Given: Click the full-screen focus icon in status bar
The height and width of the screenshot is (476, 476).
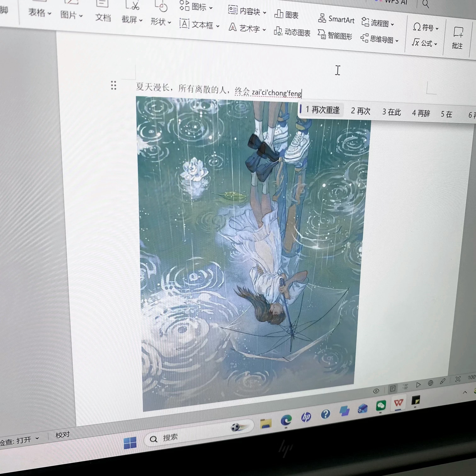Looking at the screenshot, I should [458, 379].
